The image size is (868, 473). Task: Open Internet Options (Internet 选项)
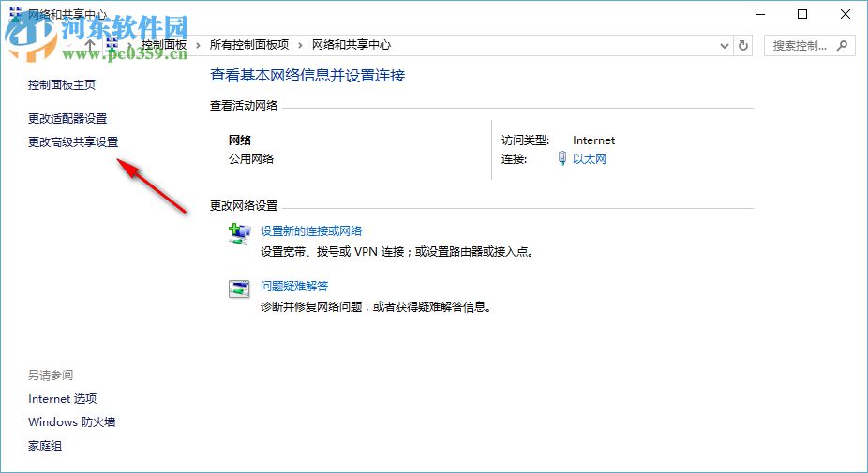click(63, 398)
